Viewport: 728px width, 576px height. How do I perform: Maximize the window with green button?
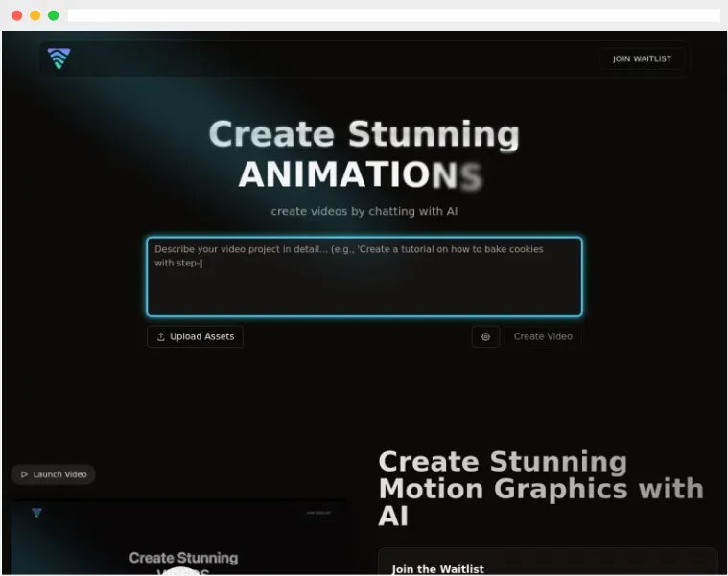coord(54,15)
